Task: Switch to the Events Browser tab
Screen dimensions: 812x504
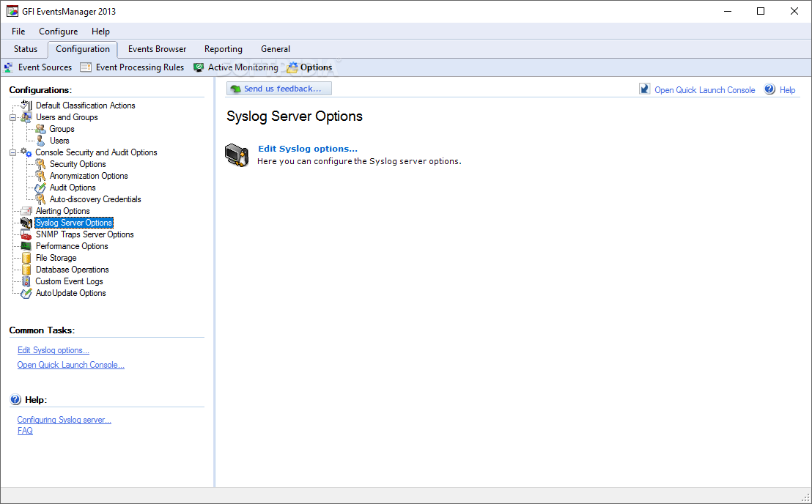Action: pos(157,49)
